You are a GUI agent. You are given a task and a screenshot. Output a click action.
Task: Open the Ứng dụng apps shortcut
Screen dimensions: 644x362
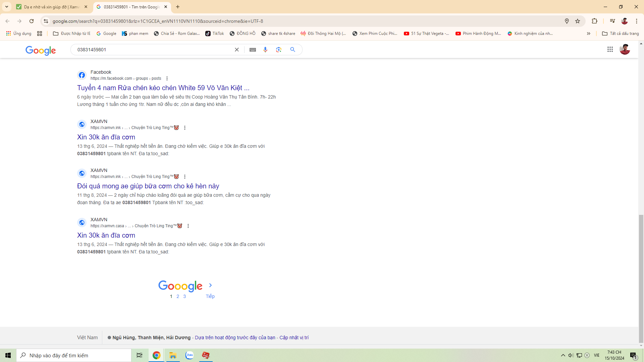point(19,34)
